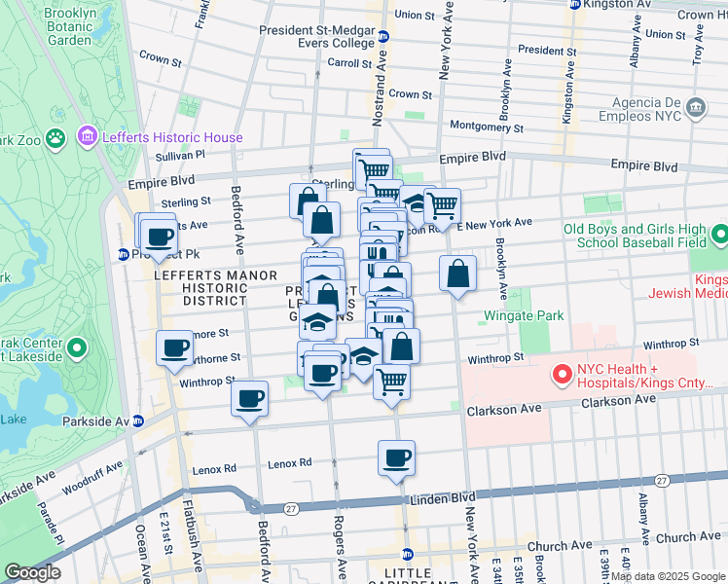Select the Lefferts Historic House museum icon
The width and height of the screenshot is (728, 584).
[89, 137]
